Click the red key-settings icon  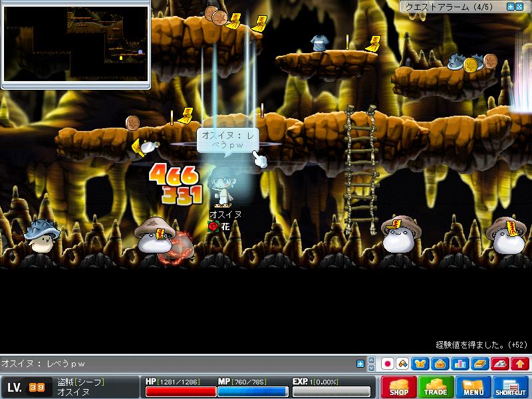[500, 364]
